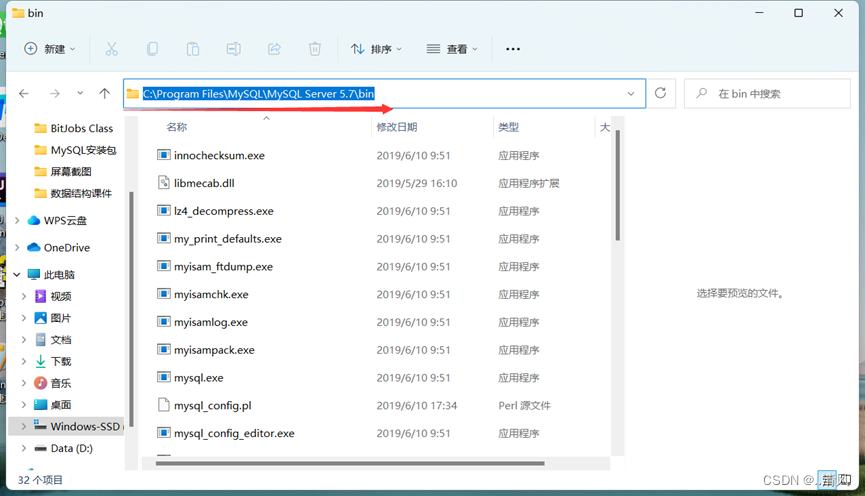Click the Paste clipboard icon
The image size is (865, 496).
(193, 49)
